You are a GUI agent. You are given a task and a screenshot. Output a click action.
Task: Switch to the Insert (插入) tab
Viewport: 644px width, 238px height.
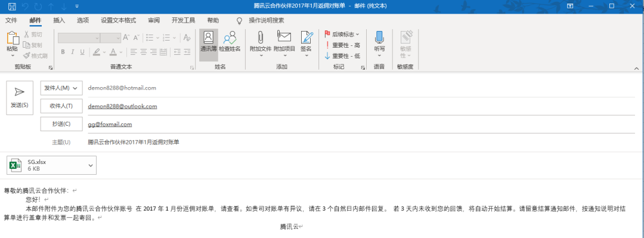point(59,20)
